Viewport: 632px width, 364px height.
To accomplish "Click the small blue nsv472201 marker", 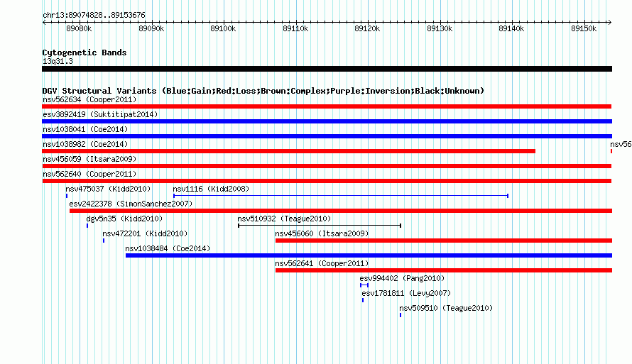I will pyautogui.click(x=104, y=241).
